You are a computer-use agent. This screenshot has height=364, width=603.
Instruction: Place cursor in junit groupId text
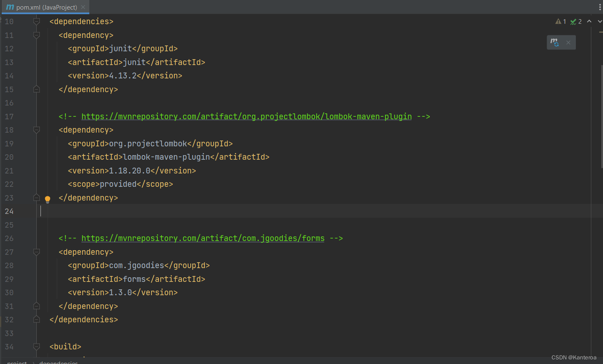[x=121, y=49]
